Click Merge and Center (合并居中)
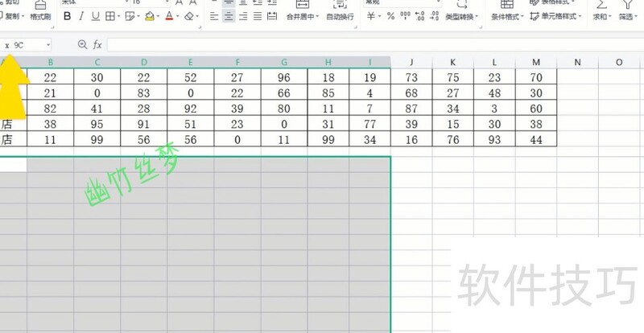 [x=303, y=10]
